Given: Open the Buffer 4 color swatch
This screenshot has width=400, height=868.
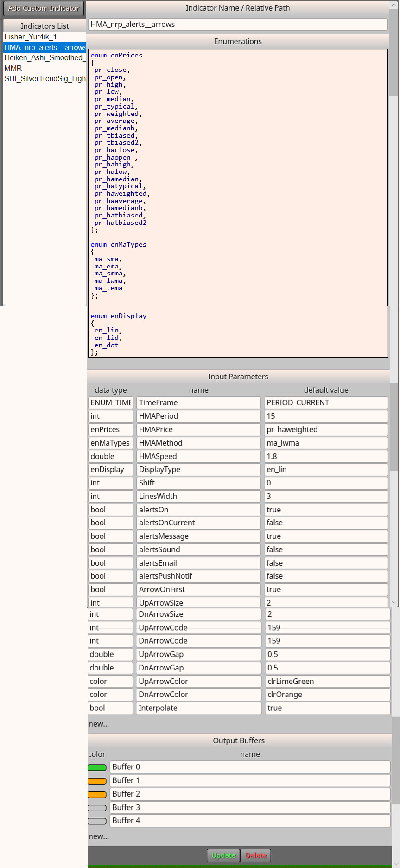Looking at the screenshot, I should pos(97,821).
